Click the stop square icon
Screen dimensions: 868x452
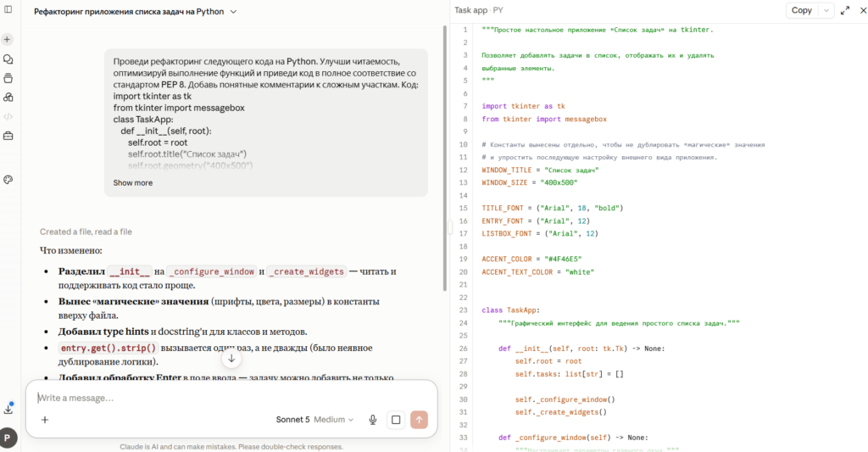point(396,420)
